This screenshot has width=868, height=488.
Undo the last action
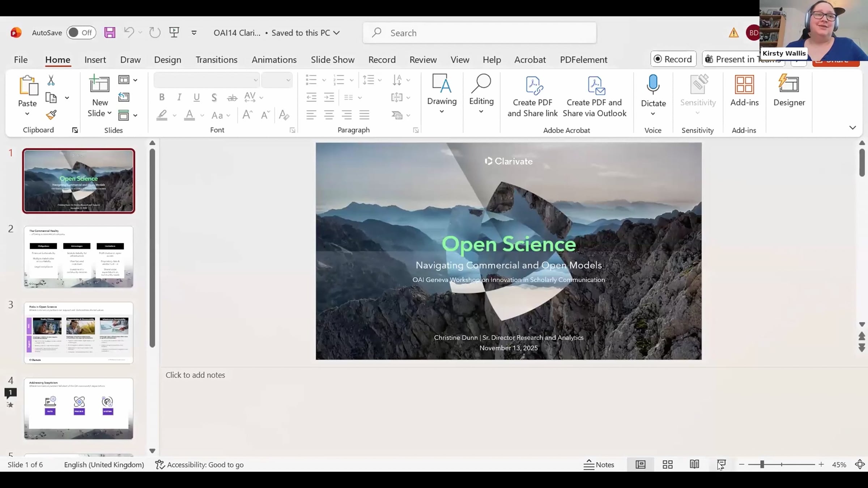129,33
